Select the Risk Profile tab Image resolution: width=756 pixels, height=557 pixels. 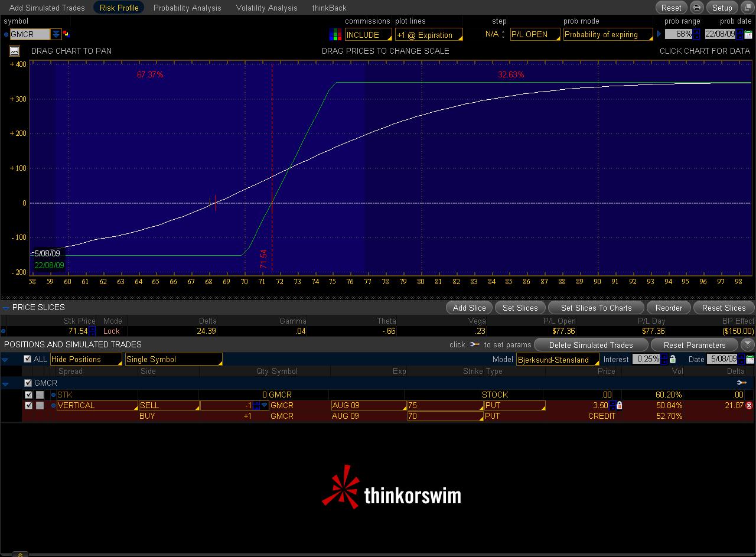pyautogui.click(x=119, y=8)
